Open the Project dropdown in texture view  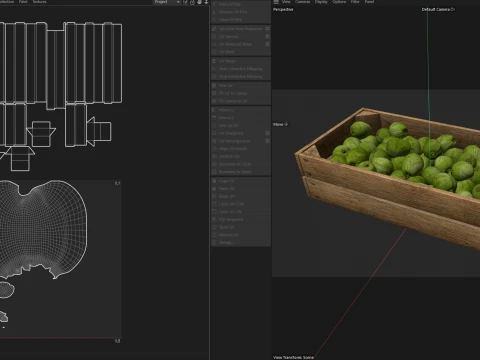point(167,2)
